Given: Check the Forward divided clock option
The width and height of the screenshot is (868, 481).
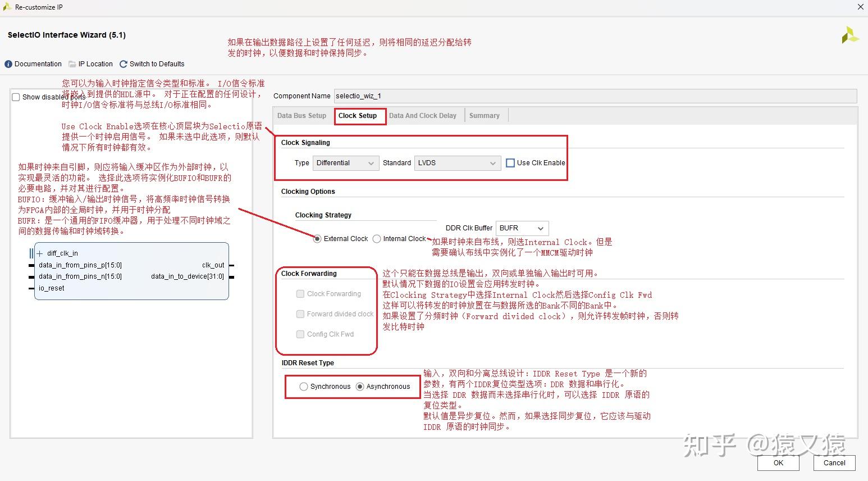Looking at the screenshot, I should pyautogui.click(x=300, y=314).
